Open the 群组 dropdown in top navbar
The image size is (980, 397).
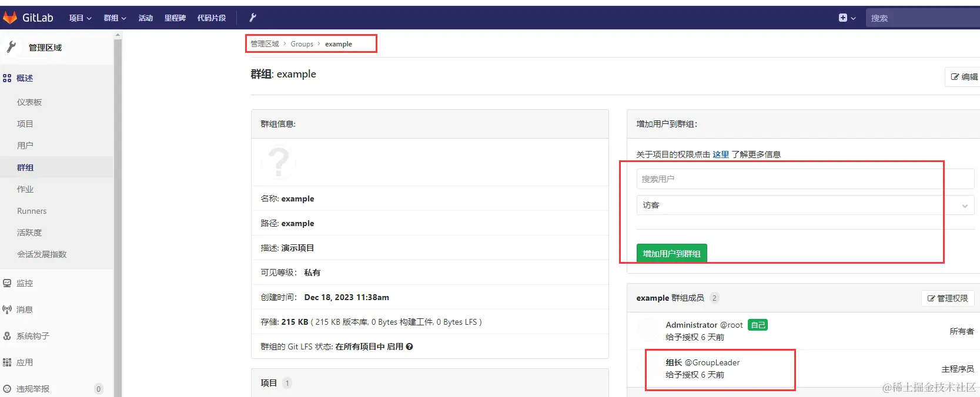(115, 18)
